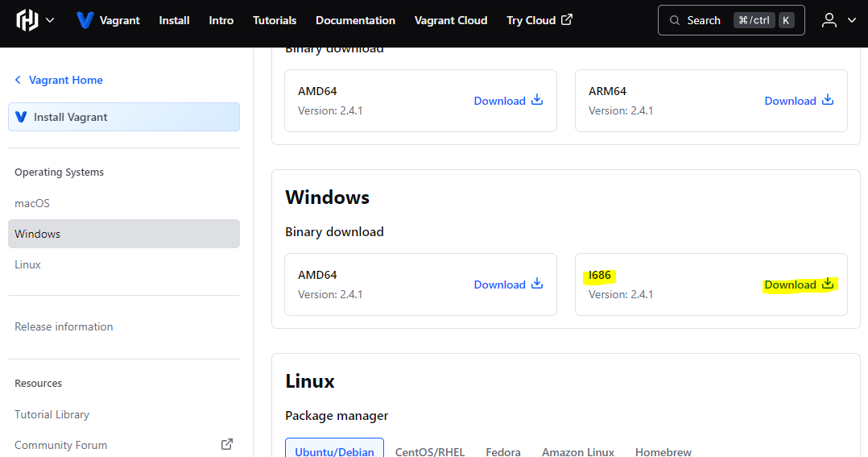Click the Try Cloud external-link icon
The height and width of the screenshot is (457, 868).
coord(567,20)
